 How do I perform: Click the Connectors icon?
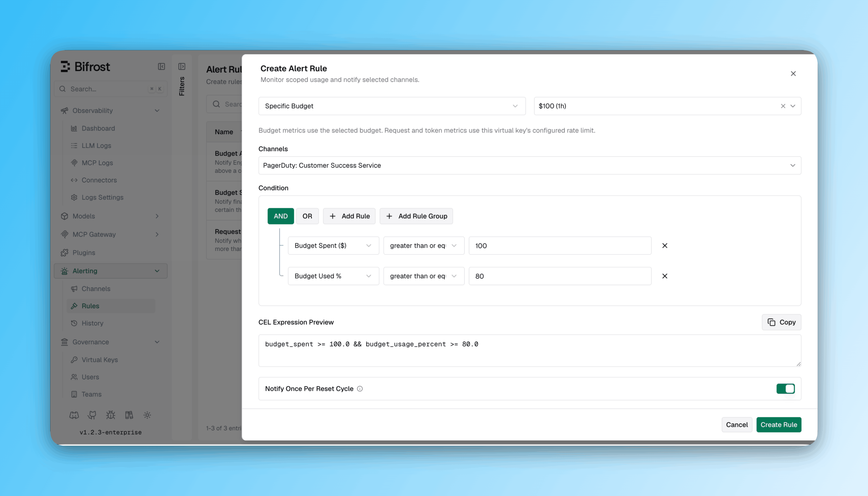click(x=74, y=180)
